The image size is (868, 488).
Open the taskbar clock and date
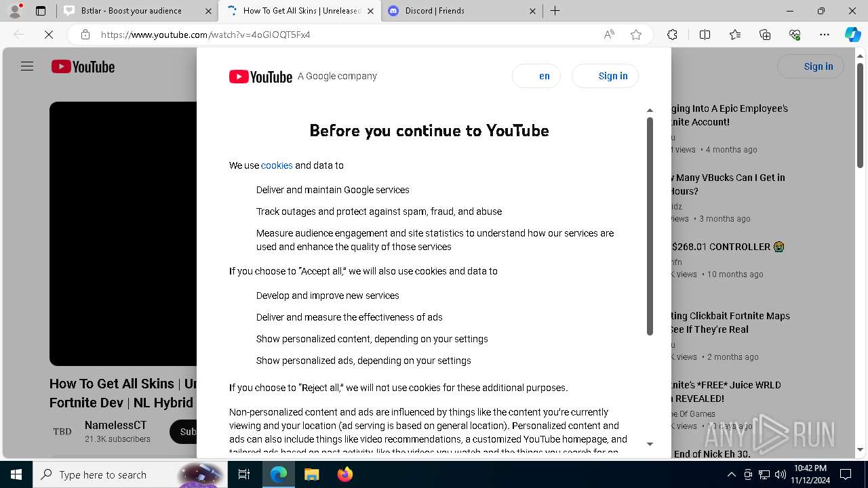(x=810, y=474)
